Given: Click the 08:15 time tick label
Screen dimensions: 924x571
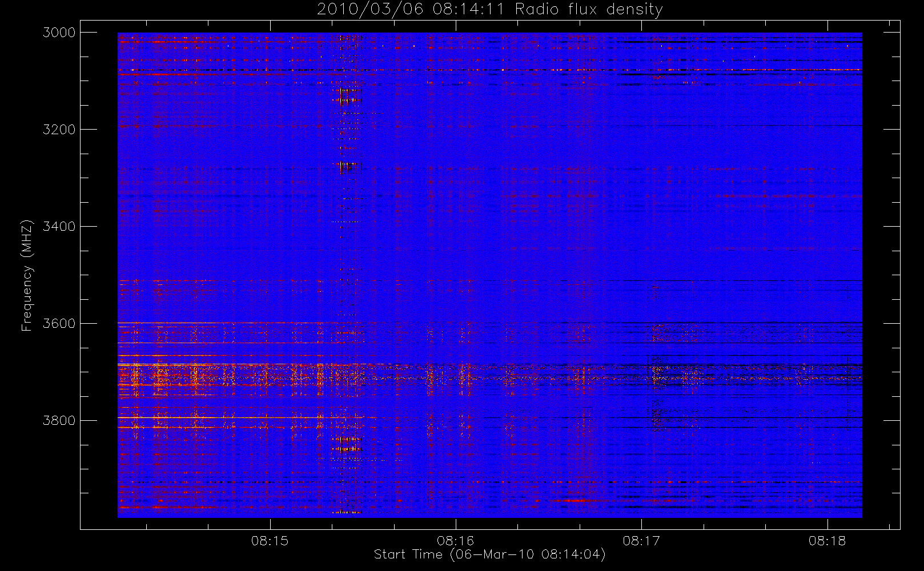Looking at the screenshot, I should 270,541.
